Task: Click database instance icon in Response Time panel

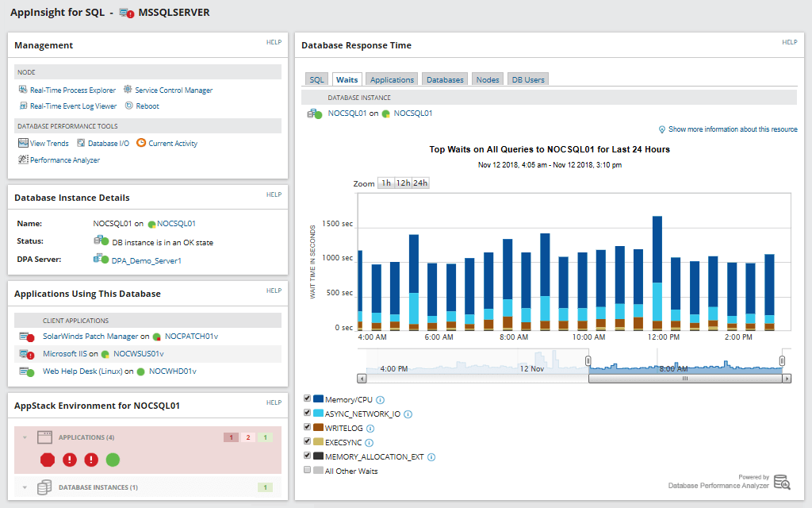Action: [314, 114]
